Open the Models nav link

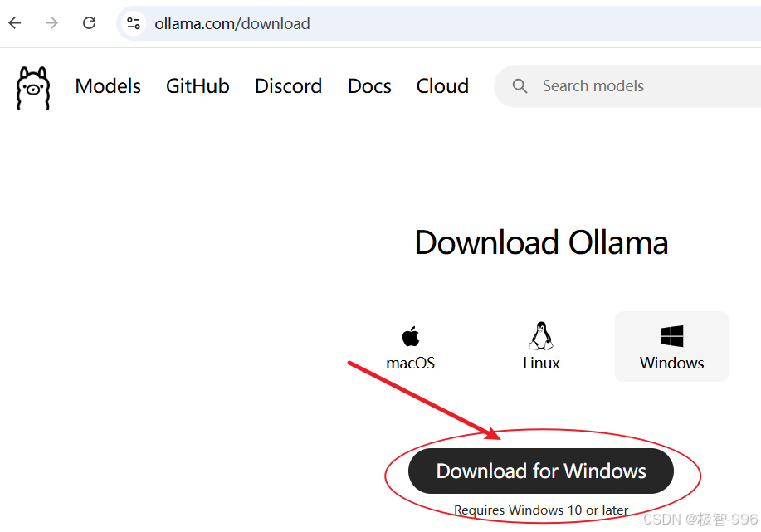108,86
